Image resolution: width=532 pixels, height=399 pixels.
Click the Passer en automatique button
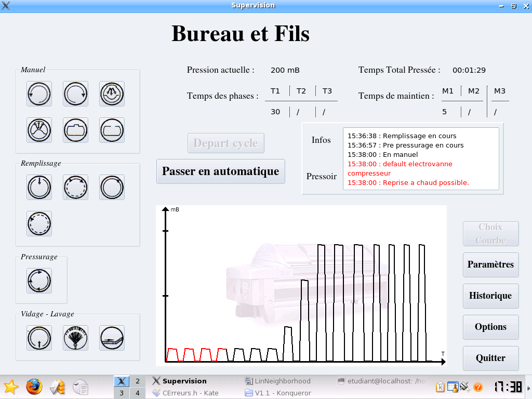(220, 171)
